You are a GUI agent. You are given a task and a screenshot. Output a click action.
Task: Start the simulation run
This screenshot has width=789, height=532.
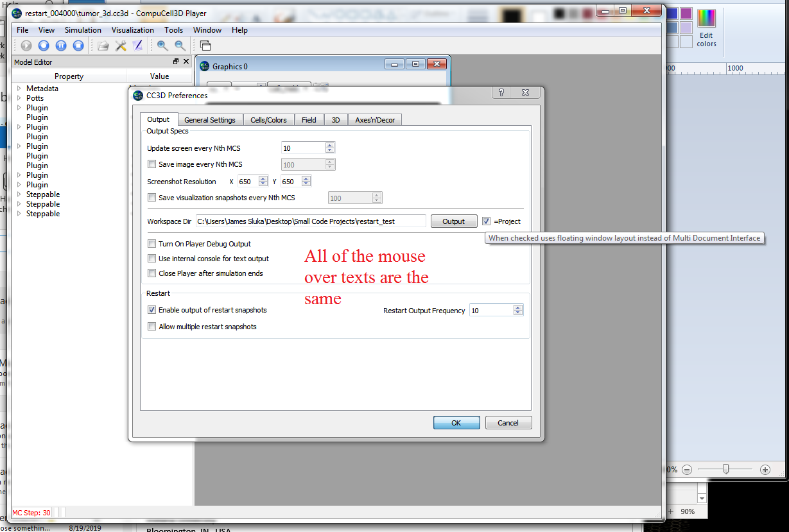[26, 45]
